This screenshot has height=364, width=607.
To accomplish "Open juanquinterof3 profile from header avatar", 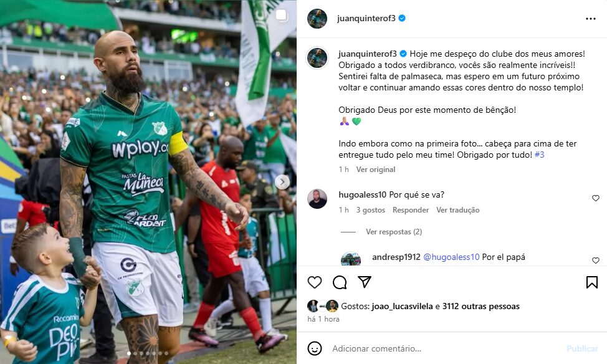I will 317,19.
